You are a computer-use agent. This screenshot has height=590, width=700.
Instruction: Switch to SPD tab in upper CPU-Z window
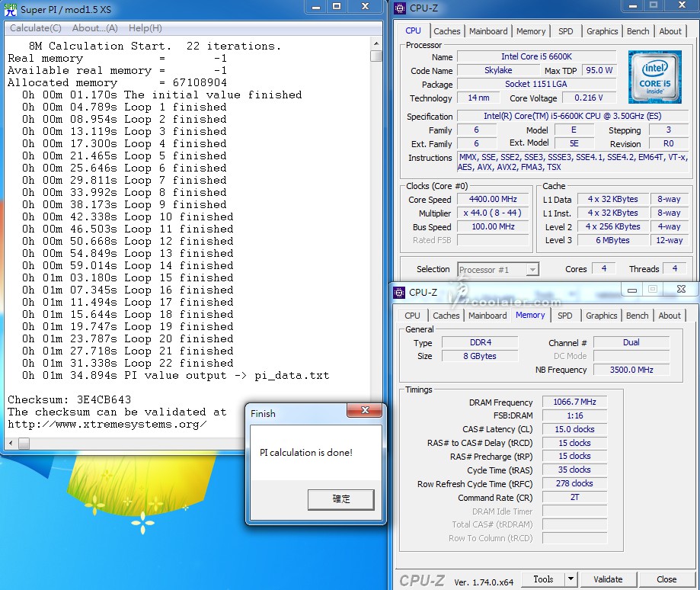coord(566,31)
